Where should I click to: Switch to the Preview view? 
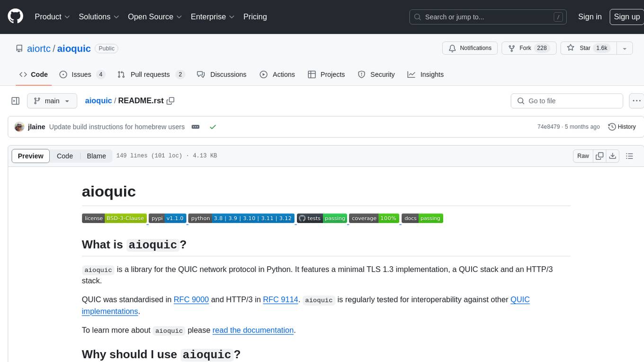pyautogui.click(x=30, y=156)
